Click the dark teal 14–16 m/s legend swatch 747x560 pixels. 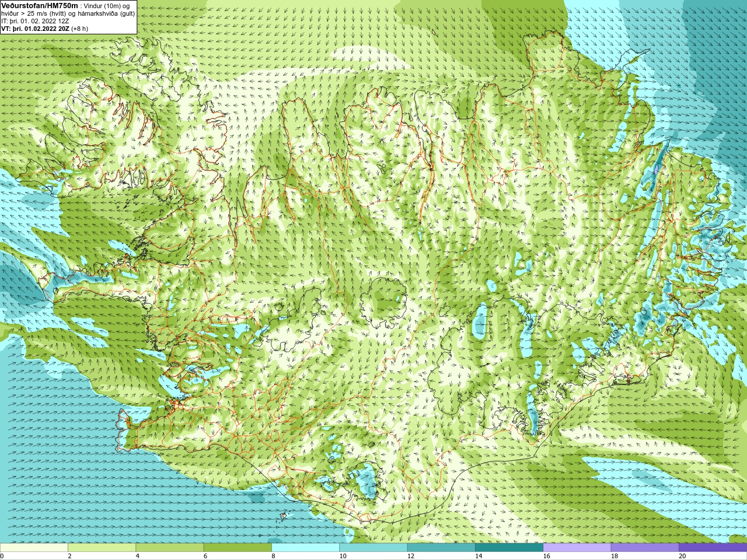(509, 547)
